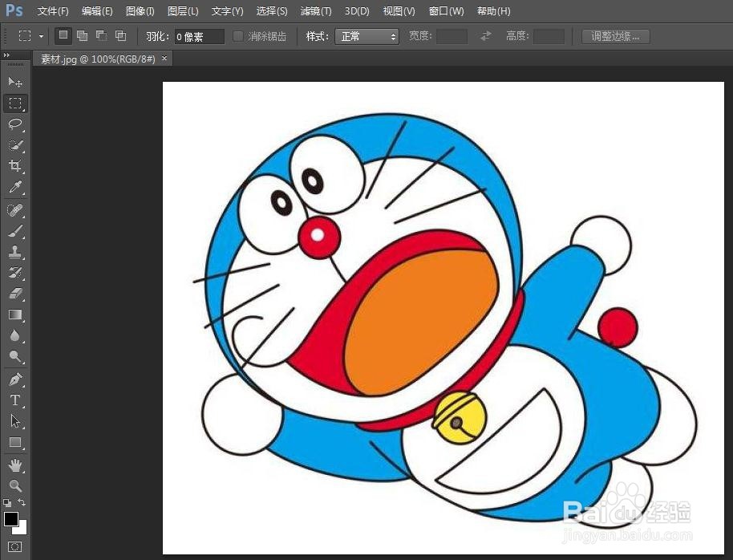
Task: Select the Blur tool
Action: (x=15, y=335)
